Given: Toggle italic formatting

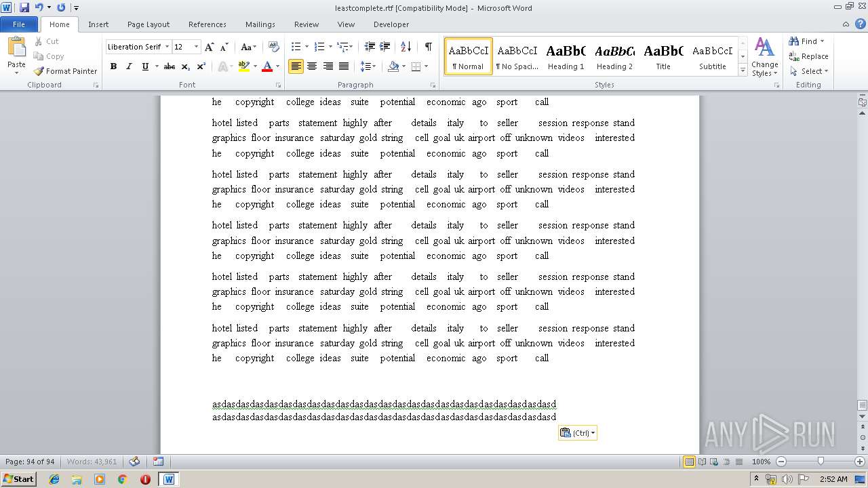Looking at the screenshot, I should click(x=129, y=66).
